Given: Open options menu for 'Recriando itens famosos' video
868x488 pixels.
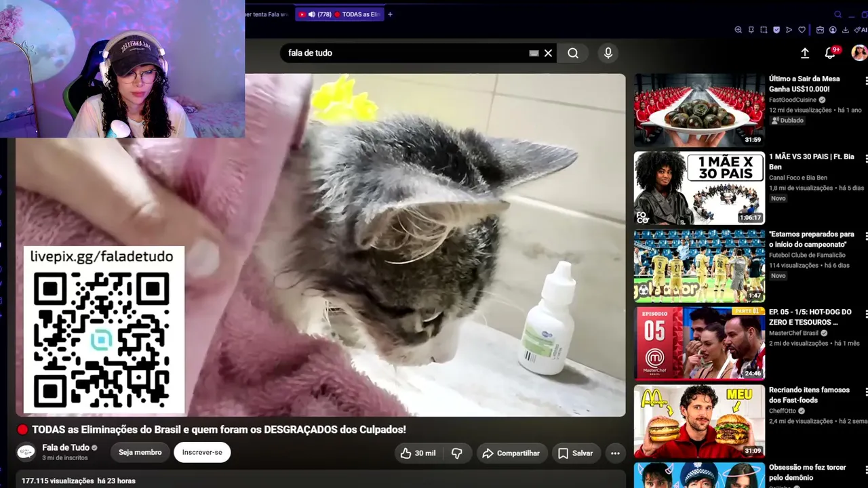Looking at the screenshot, I should coord(866,392).
